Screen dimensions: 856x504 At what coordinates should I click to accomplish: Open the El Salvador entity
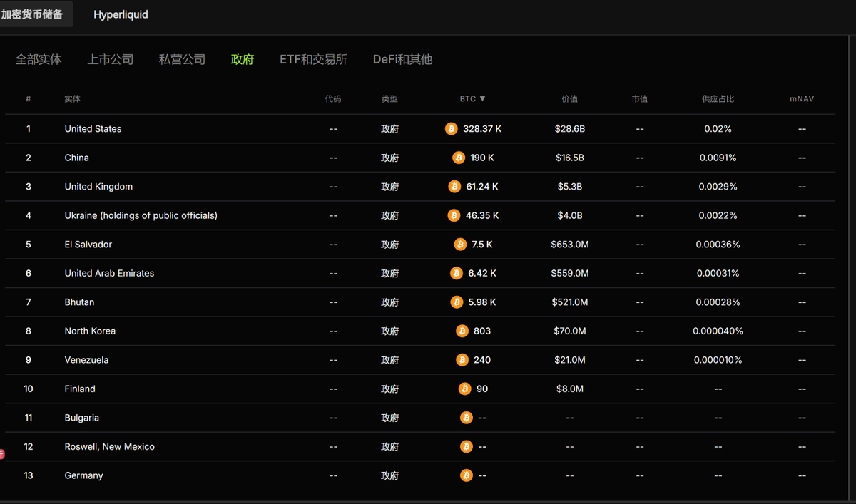[x=88, y=245]
